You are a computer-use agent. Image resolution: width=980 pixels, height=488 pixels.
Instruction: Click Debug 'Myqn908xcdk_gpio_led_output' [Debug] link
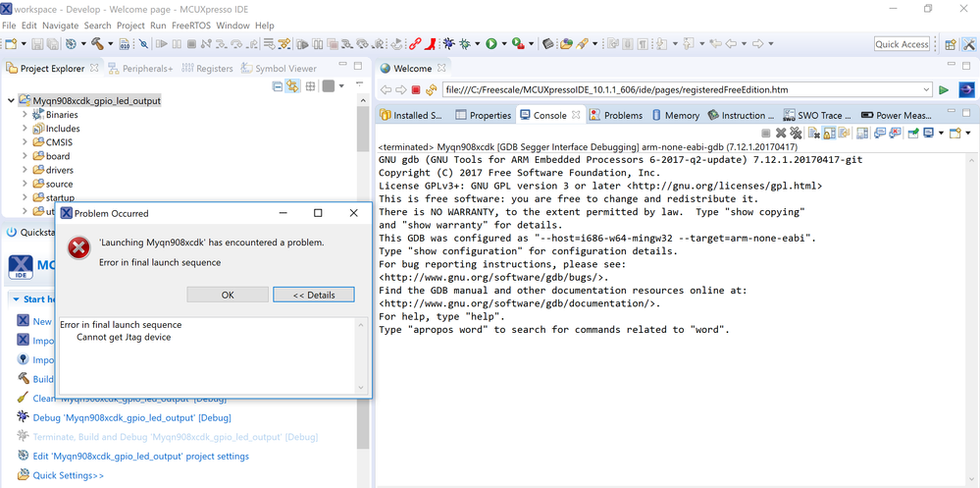[131, 417]
